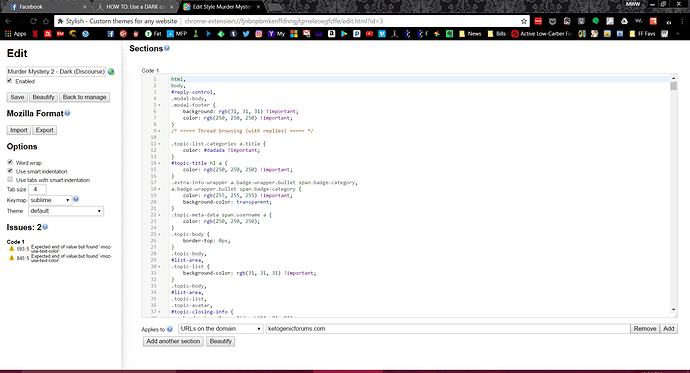Switch to the HOW TO: Use a DARK tab
Screen dimensions: 690x373
136,7
